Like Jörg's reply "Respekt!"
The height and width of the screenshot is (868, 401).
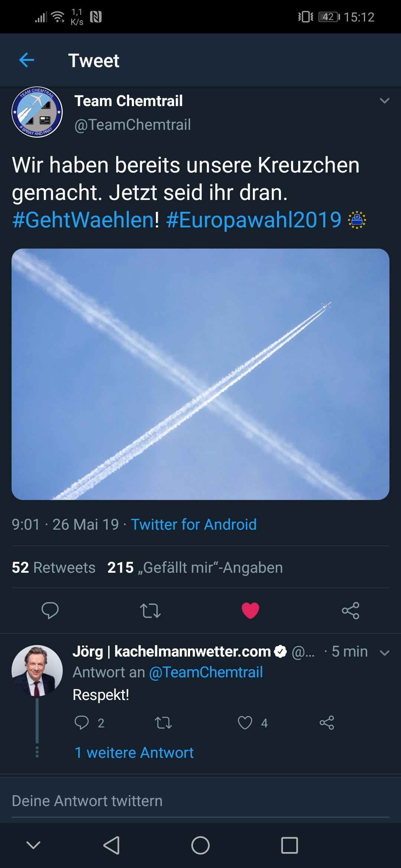click(x=245, y=723)
